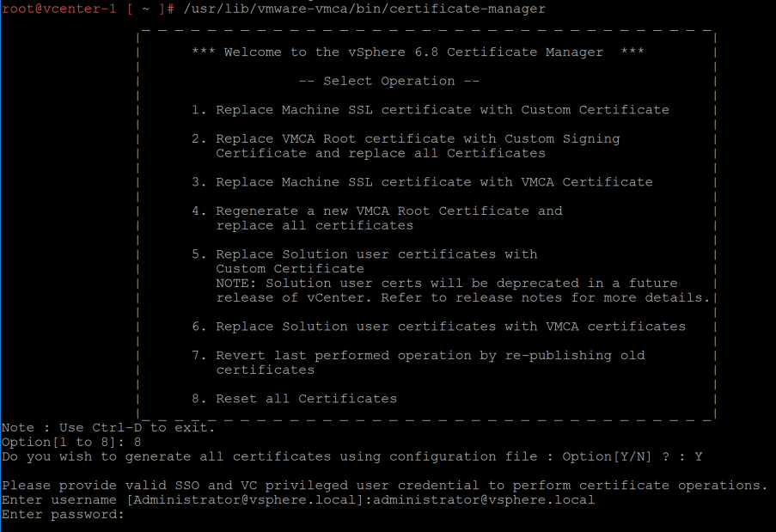Screen dimensions: 776x532
Task: Click 'Please provide valid SSO and VC privileged' line
Action: point(384,486)
